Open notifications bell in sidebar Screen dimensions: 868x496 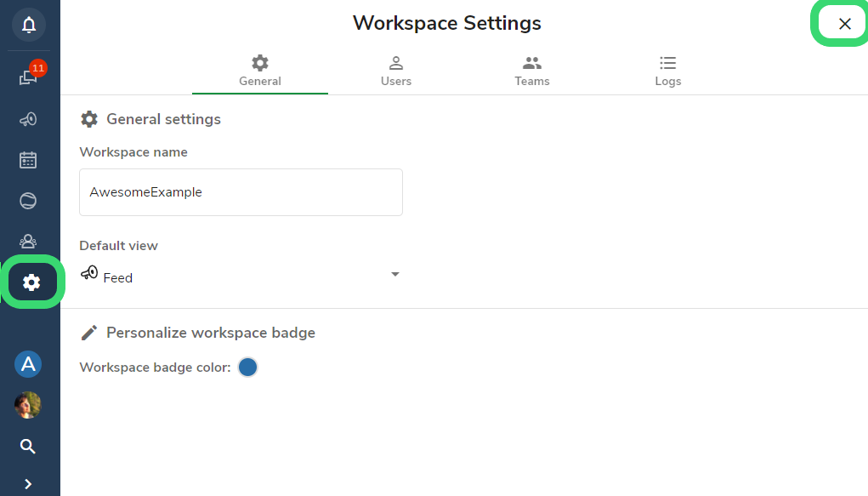[x=29, y=25]
